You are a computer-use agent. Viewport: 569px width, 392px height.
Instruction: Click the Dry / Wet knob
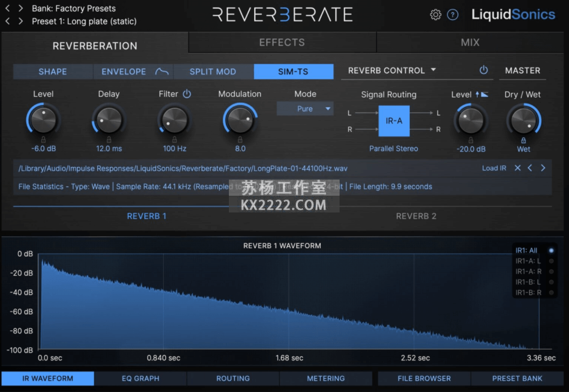pyautogui.click(x=523, y=120)
